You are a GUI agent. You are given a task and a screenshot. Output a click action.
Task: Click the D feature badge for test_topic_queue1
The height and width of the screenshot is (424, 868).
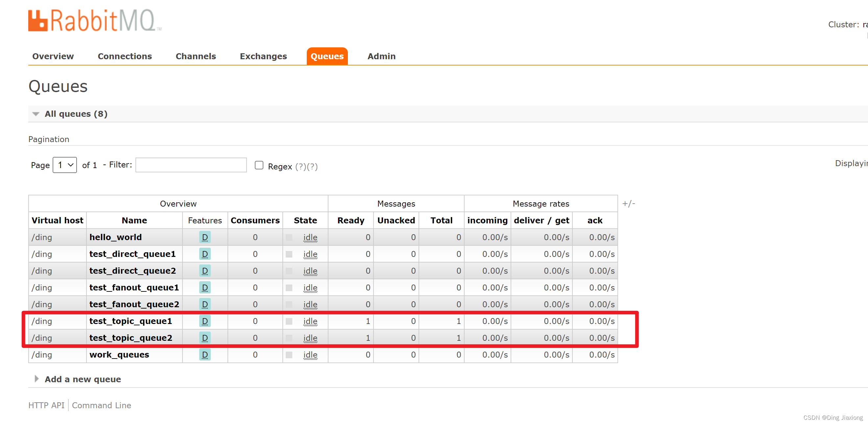click(205, 321)
